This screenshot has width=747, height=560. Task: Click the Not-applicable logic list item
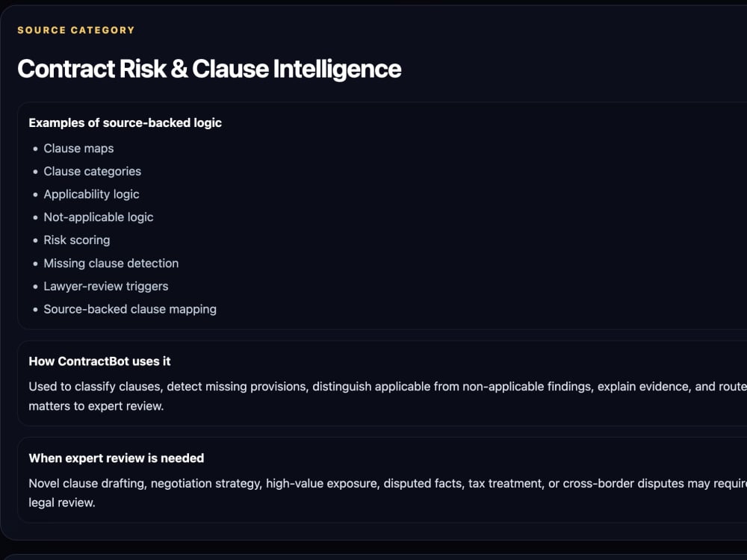click(99, 217)
